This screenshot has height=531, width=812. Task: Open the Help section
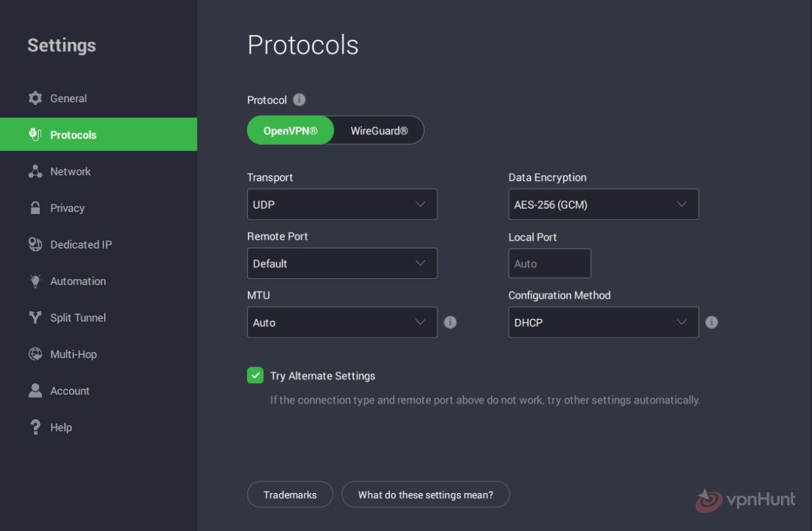click(99, 427)
